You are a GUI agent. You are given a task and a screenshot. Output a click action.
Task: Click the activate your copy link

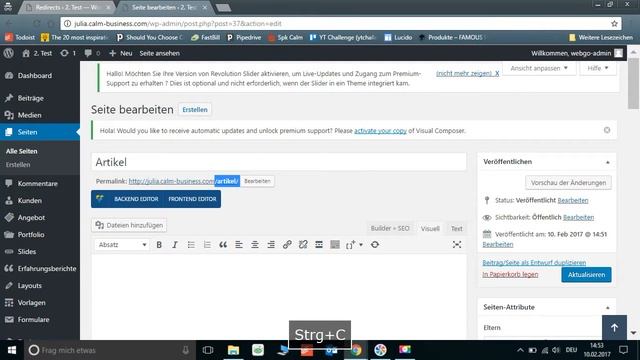click(x=380, y=131)
